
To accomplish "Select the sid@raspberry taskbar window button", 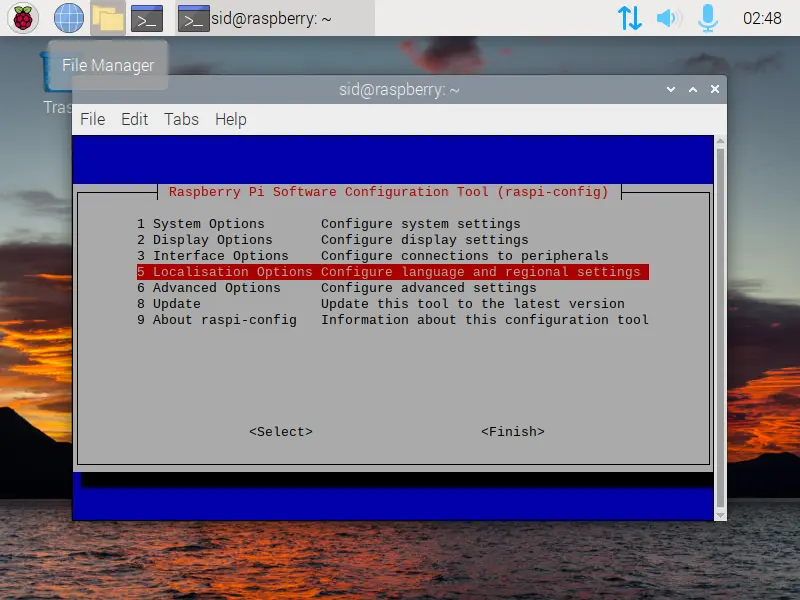I will (275, 18).
